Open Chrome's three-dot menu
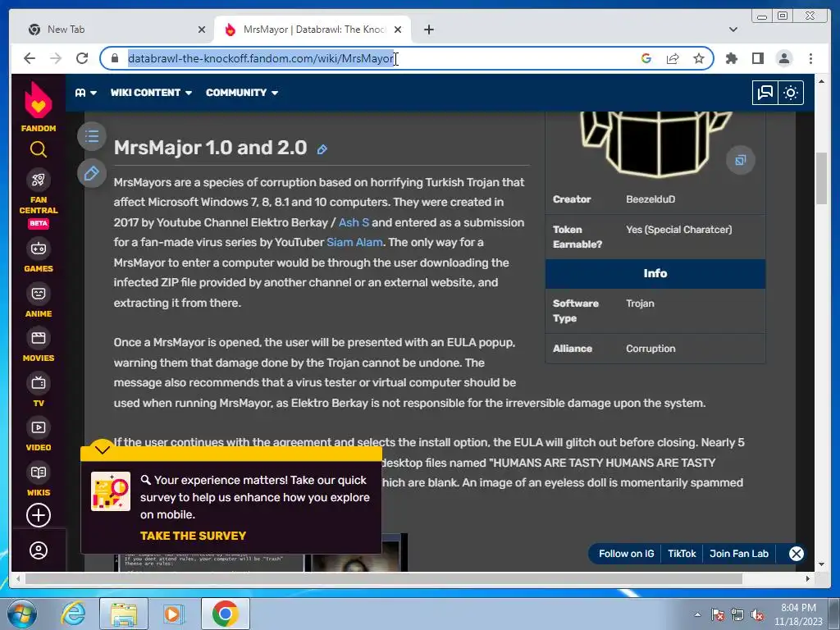This screenshot has height=630, width=840. pos(810,58)
